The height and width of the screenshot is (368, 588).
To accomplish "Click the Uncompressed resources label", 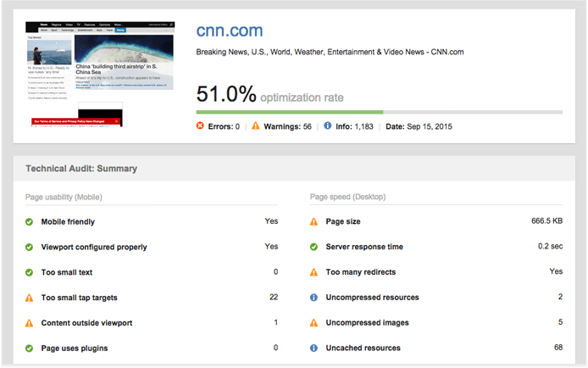I will tap(372, 297).
